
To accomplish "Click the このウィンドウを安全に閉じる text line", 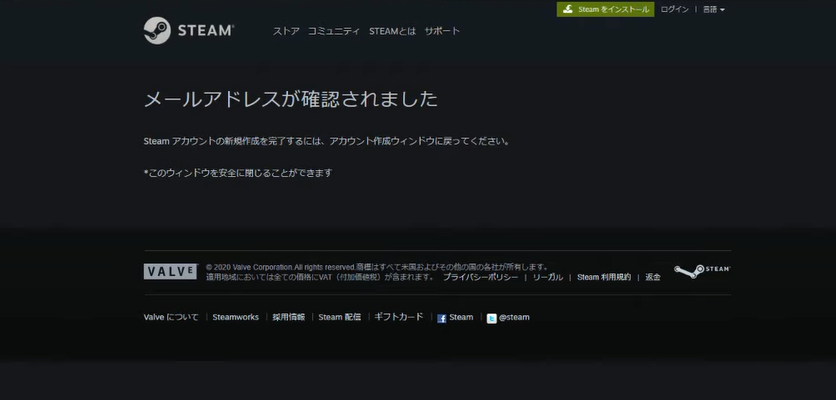I will point(238,173).
